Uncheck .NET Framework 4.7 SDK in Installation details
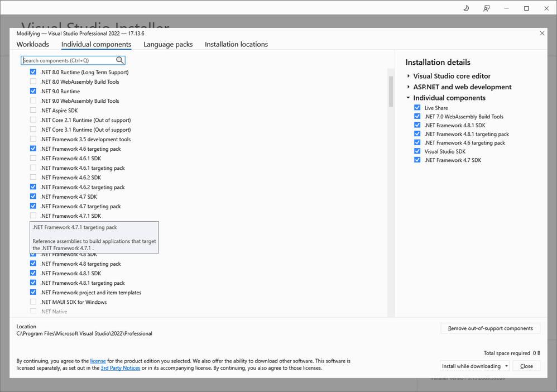The image size is (557, 392). 417,160
